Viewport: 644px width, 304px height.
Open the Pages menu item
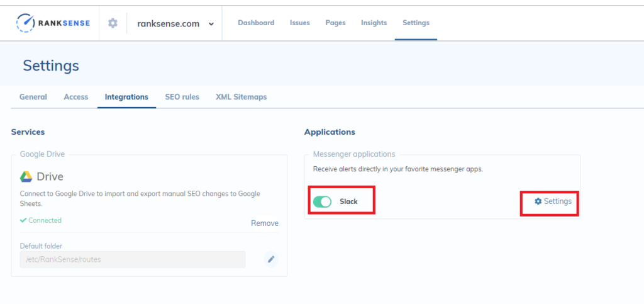tap(336, 23)
